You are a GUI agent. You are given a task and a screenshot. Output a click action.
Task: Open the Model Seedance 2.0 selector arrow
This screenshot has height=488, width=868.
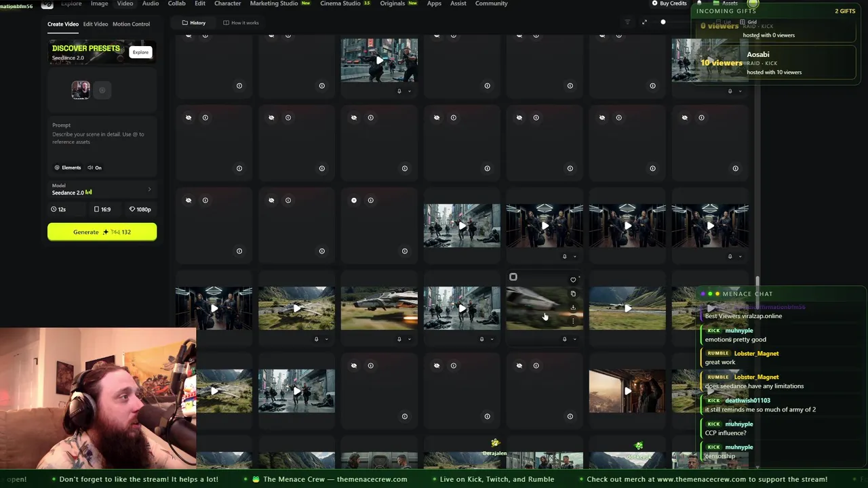click(149, 189)
